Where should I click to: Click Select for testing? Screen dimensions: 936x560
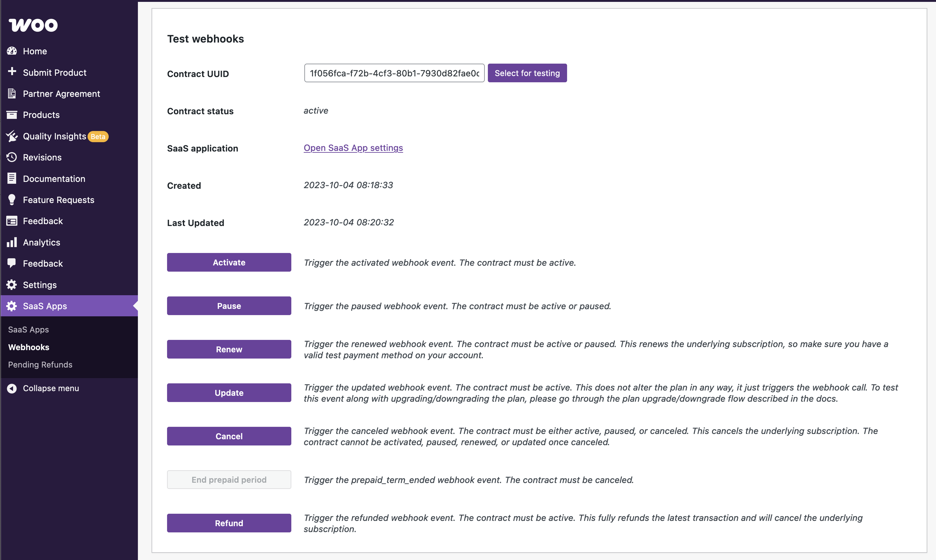pos(527,73)
